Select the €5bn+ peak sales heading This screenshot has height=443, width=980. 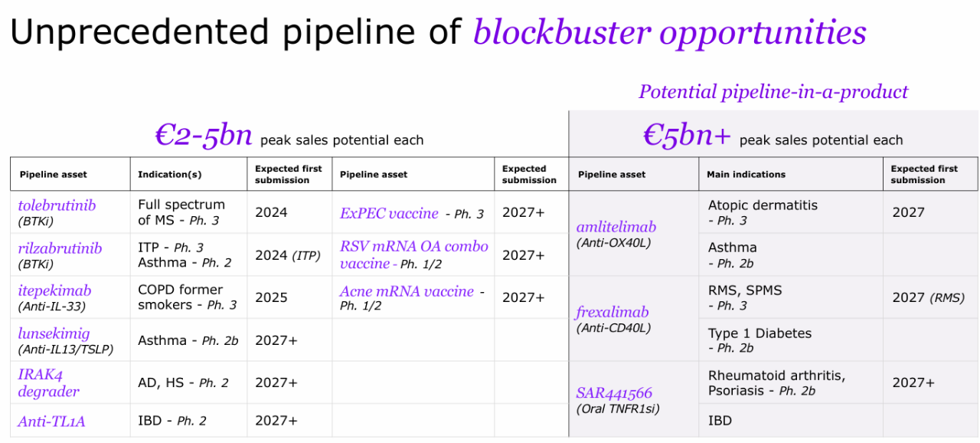(x=773, y=136)
